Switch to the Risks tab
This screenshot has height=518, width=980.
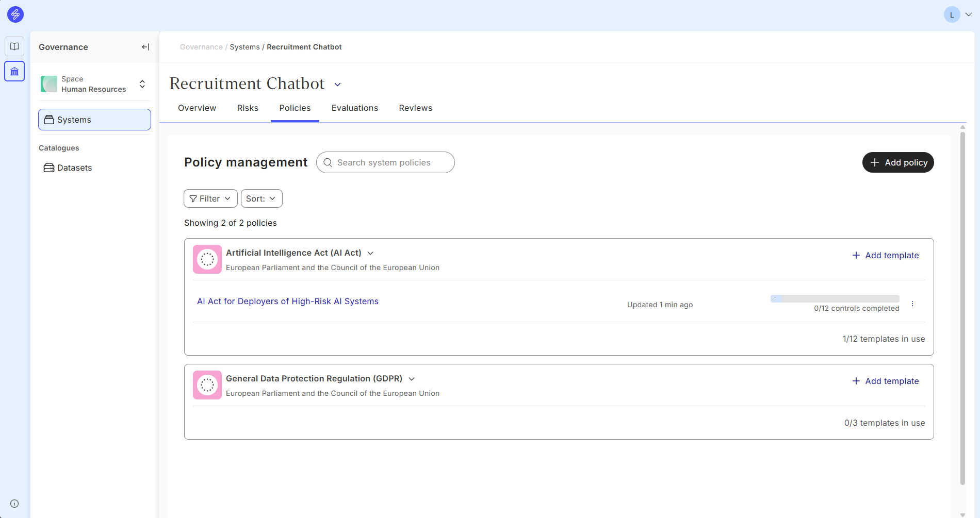pyautogui.click(x=248, y=108)
